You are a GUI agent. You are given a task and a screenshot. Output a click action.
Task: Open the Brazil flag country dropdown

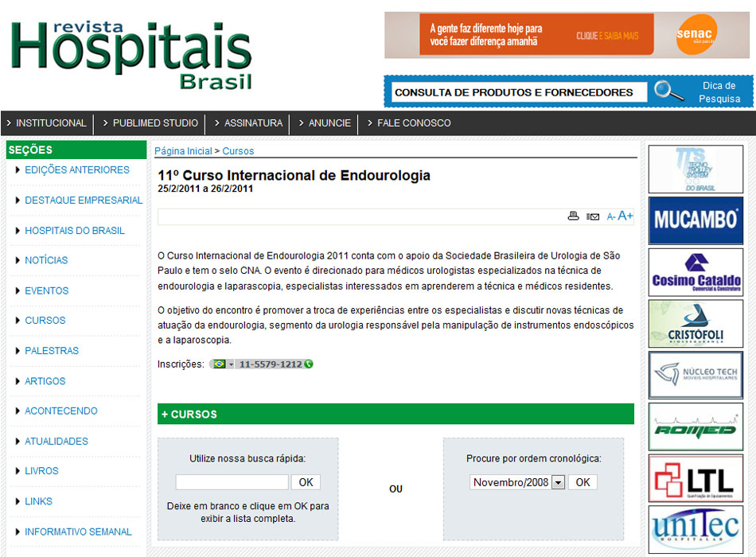(223, 364)
